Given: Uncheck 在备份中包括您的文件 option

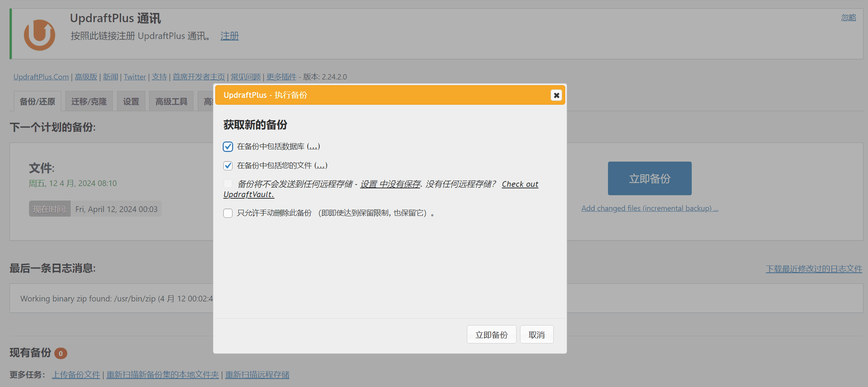Looking at the screenshot, I should 228,165.
